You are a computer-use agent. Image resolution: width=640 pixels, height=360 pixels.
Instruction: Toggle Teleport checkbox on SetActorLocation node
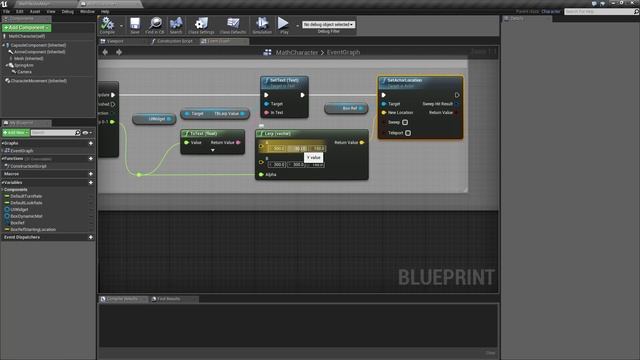[x=408, y=133]
